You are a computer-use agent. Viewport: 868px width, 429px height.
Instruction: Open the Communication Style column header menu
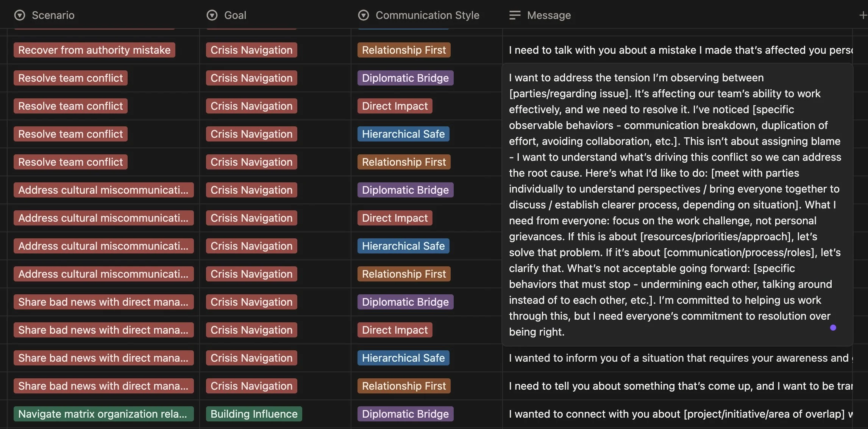(427, 15)
